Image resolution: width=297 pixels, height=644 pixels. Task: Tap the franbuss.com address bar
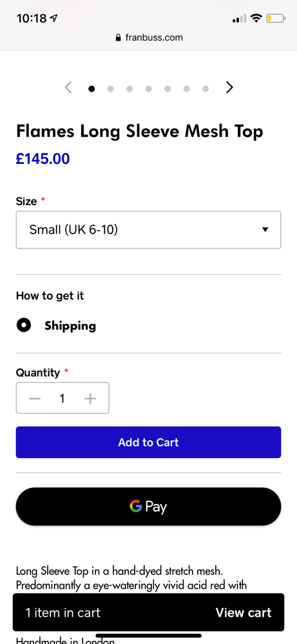coord(148,38)
